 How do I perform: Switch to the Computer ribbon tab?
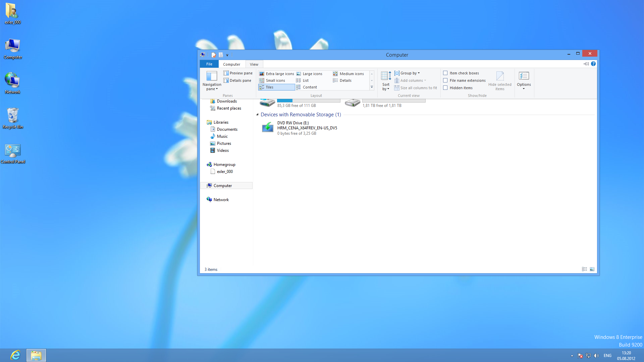pos(231,64)
